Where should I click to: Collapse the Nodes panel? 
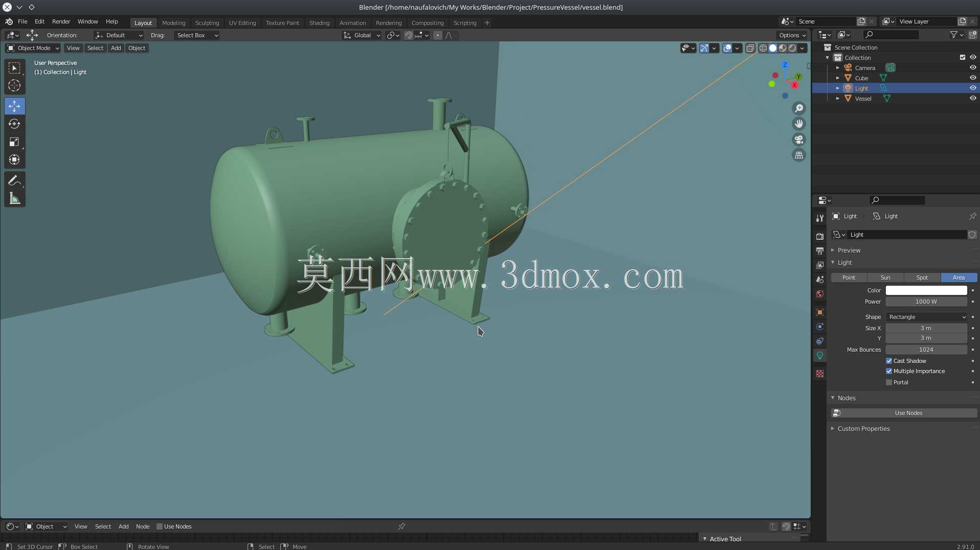[x=833, y=398]
